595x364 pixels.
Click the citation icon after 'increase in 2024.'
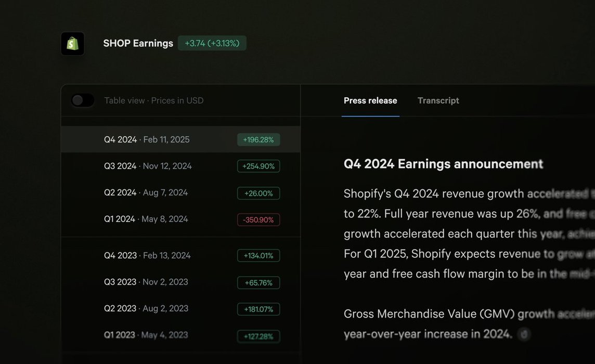coord(524,334)
